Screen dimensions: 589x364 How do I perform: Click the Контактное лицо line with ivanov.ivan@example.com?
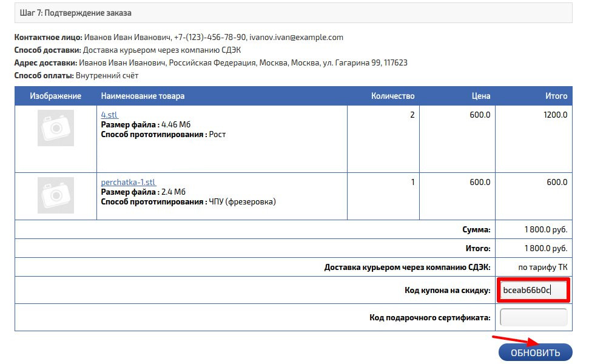click(179, 37)
